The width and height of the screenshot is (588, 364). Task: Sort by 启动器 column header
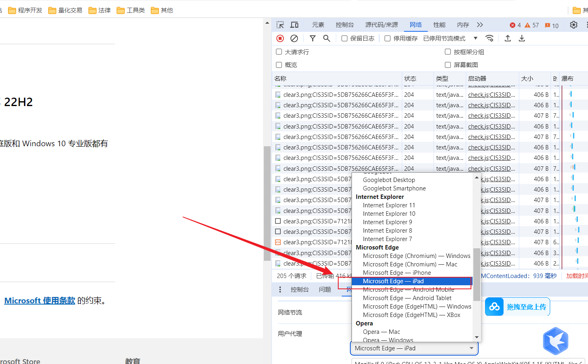(x=492, y=78)
